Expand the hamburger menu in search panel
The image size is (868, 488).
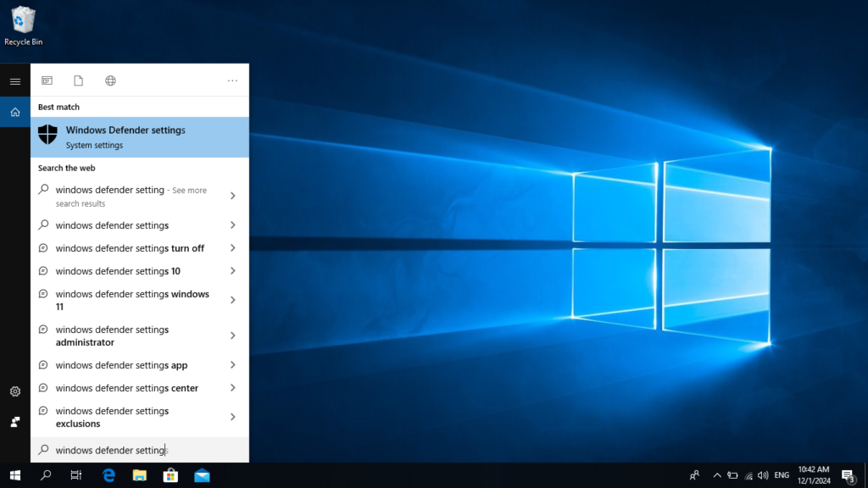[14, 81]
